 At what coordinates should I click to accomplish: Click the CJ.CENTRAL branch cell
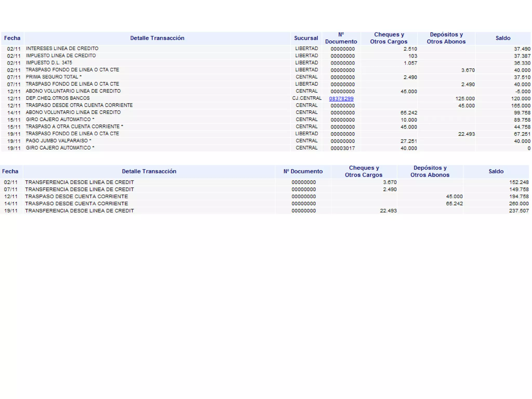tap(307, 98)
